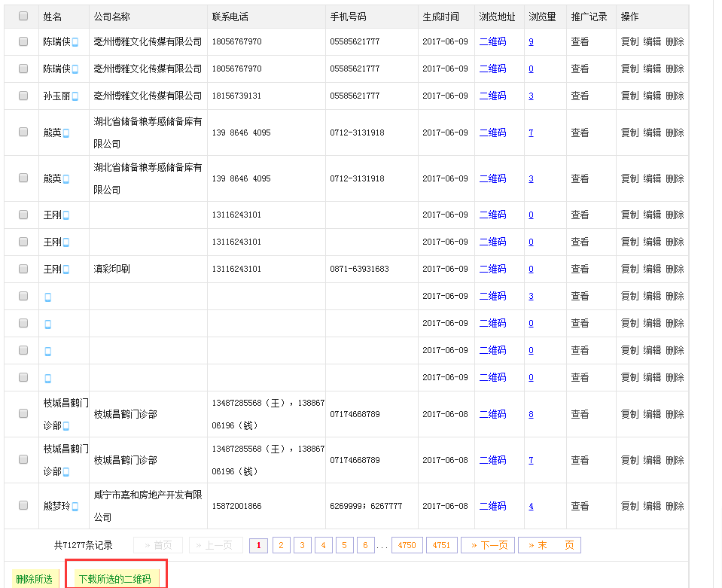Screen dimensions: 722x588
Task: Go to page 3 in pagination
Action: point(303,545)
